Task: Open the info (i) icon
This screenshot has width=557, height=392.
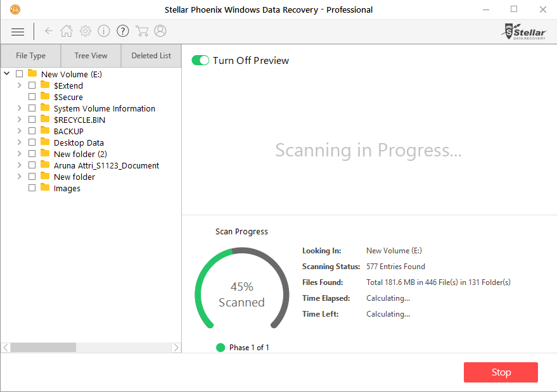Action: pos(104,31)
